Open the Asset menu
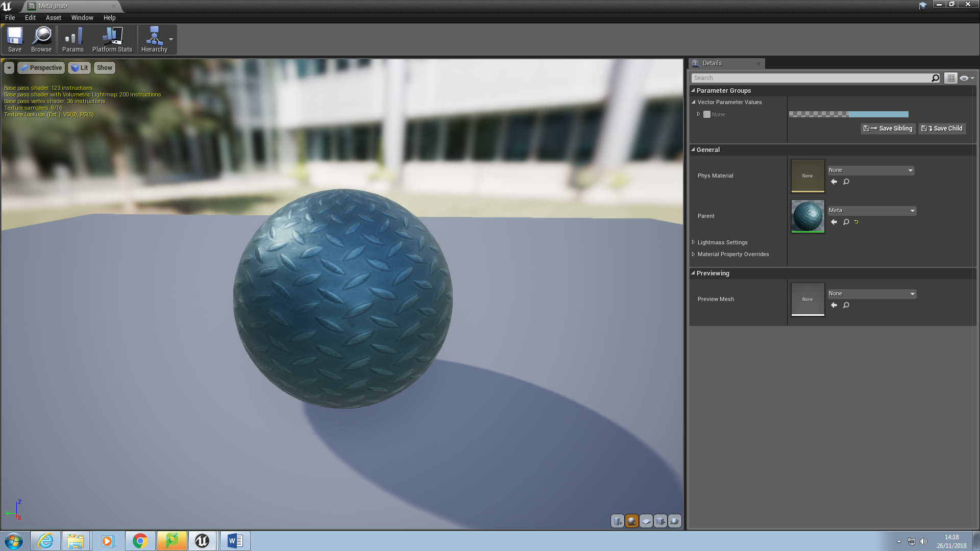The height and width of the screenshot is (551, 980). pos(53,17)
